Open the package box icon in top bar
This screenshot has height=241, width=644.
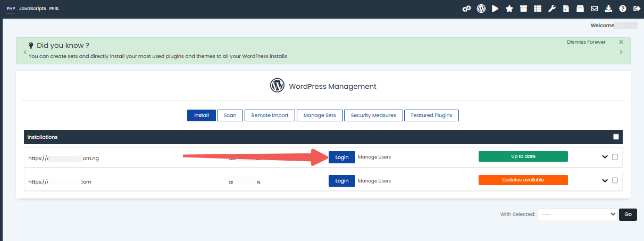pyautogui.click(x=580, y=9)
